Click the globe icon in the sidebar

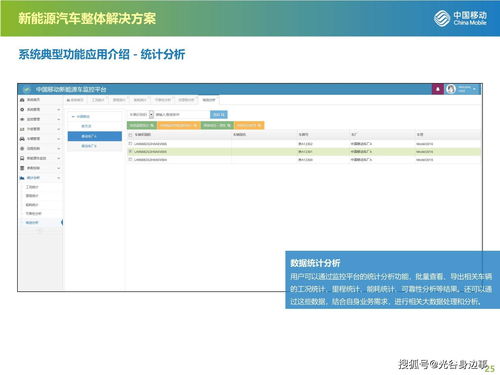click(x=22, y=148)
